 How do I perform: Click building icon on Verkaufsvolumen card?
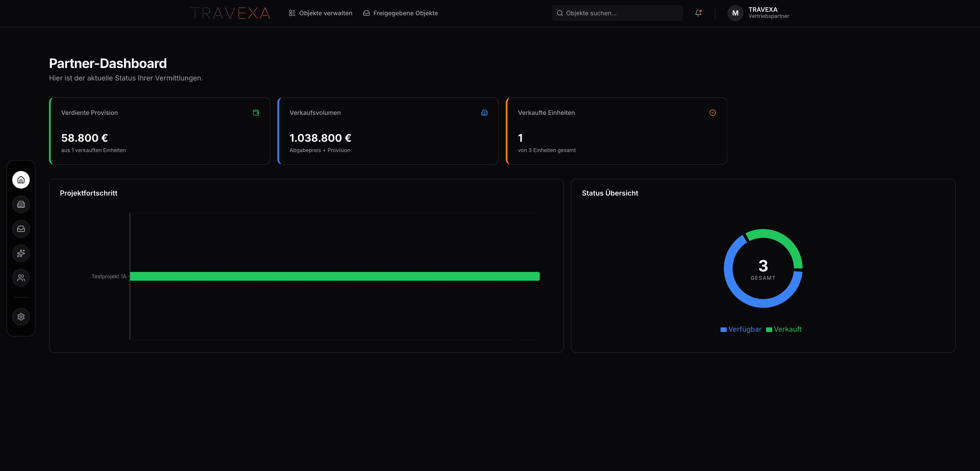point(484,113)
